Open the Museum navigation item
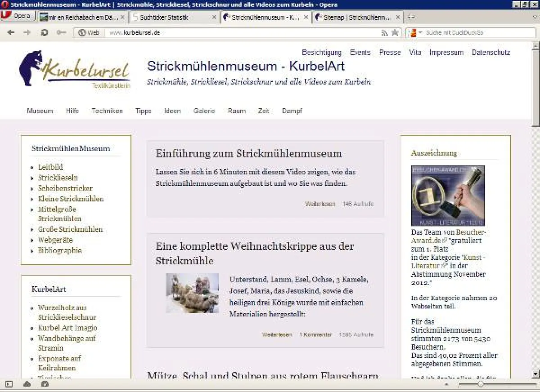 tap(40, 111)
